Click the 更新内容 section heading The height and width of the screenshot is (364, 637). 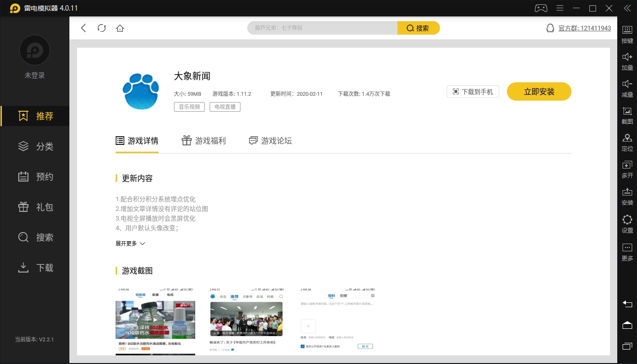137,178
